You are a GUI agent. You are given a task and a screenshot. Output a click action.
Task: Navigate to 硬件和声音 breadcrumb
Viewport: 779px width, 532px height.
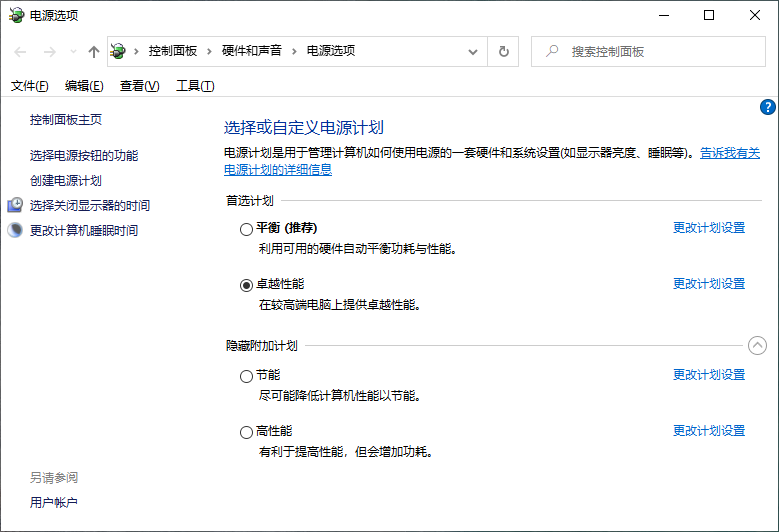252,51
